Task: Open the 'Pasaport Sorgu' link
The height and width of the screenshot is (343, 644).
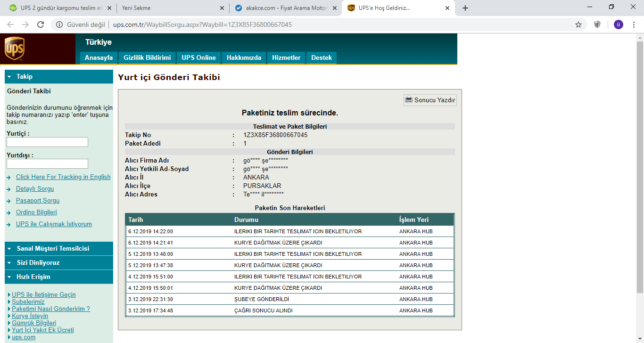Action: tap(38, 200)
